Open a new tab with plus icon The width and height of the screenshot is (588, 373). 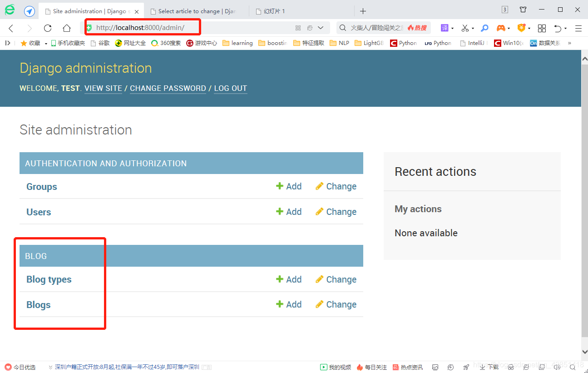(363, 11)
